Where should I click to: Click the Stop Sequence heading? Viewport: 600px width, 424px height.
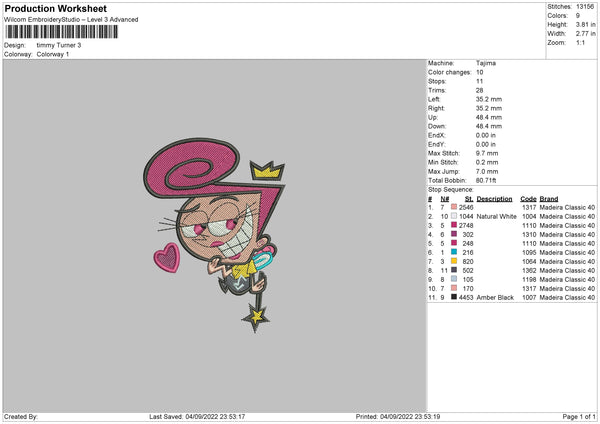(449, 187)
